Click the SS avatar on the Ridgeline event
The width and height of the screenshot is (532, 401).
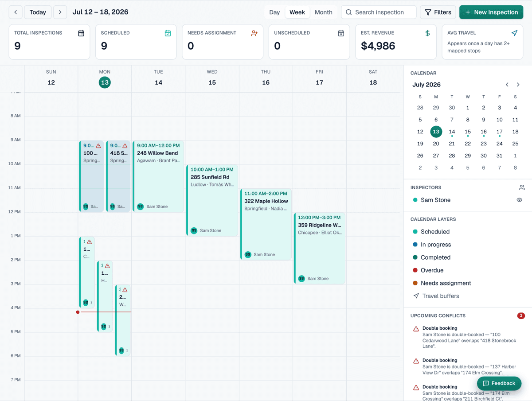click(x=301, y=279)
